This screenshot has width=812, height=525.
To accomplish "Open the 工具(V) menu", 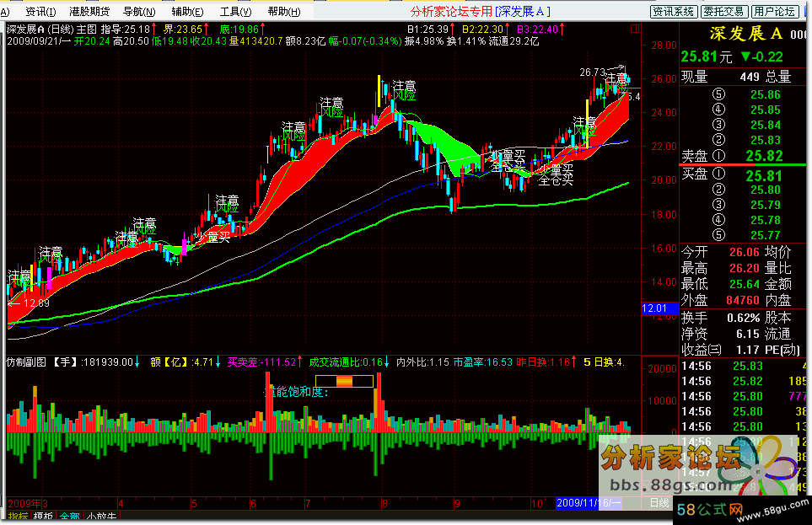I will tap(235, 12).
